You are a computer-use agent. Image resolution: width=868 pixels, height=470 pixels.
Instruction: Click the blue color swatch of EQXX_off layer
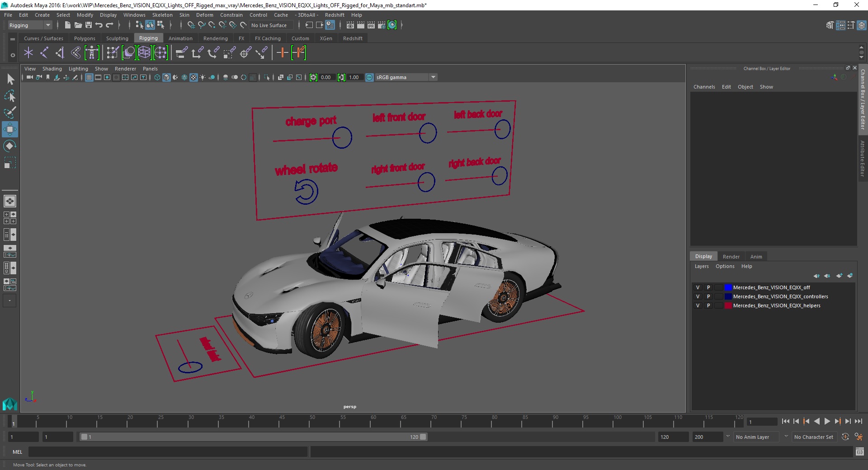(x=728, y=287)
